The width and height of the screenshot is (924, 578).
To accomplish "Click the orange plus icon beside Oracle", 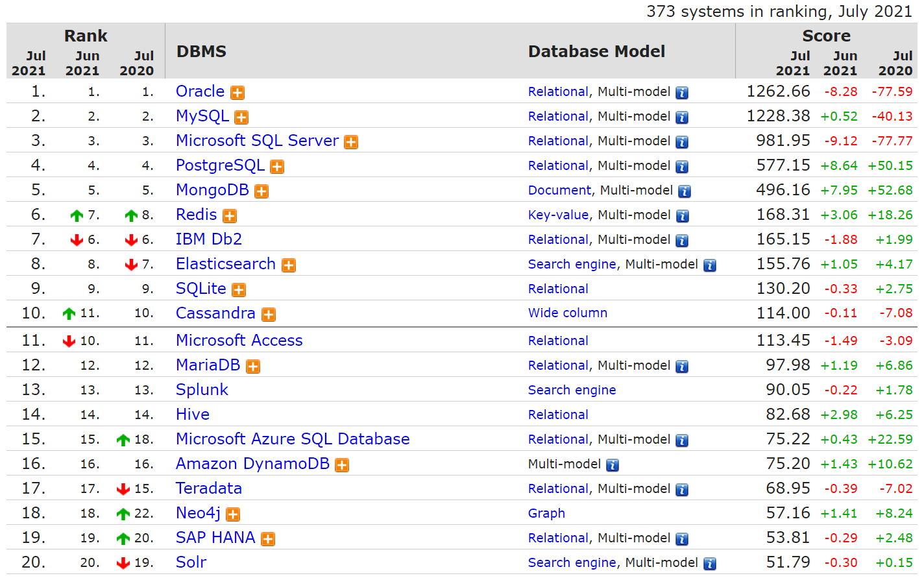I will (237, 93).
